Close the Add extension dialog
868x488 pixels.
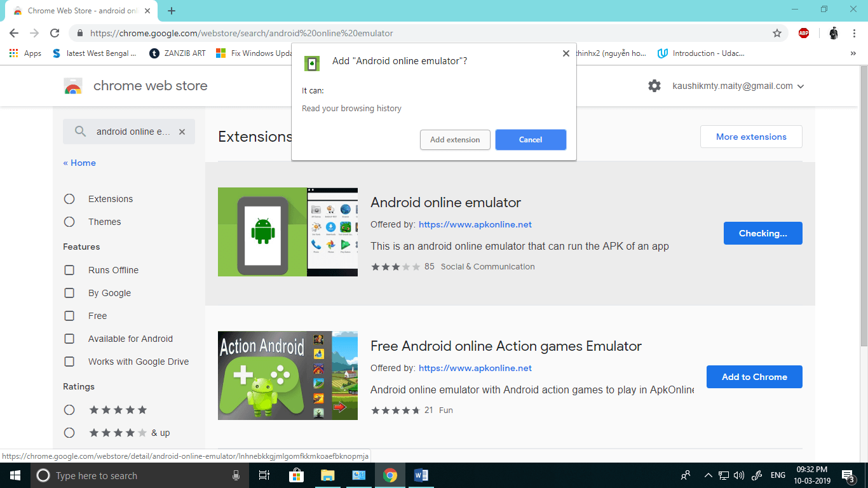click(566, 53)
